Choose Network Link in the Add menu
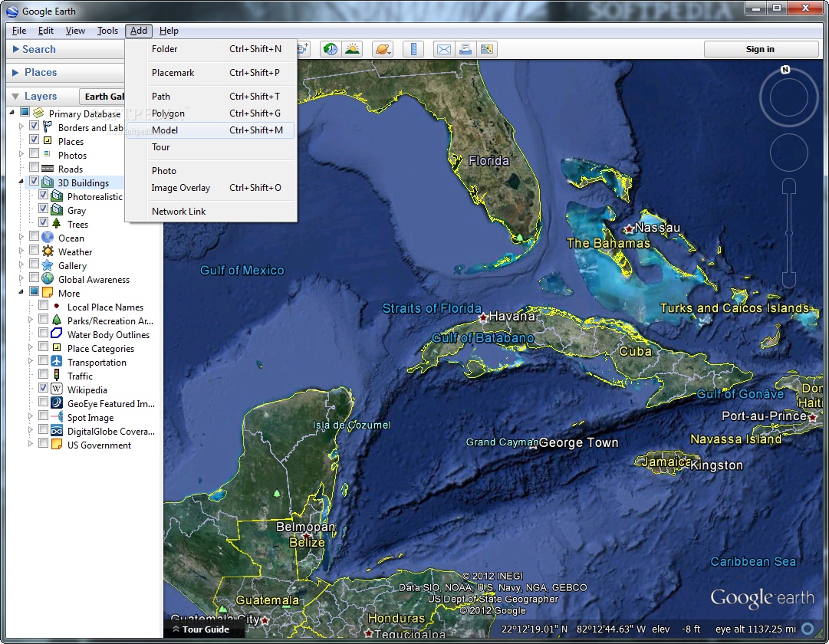The height and width of the screenshot is (644, 829). click(211, 212)
